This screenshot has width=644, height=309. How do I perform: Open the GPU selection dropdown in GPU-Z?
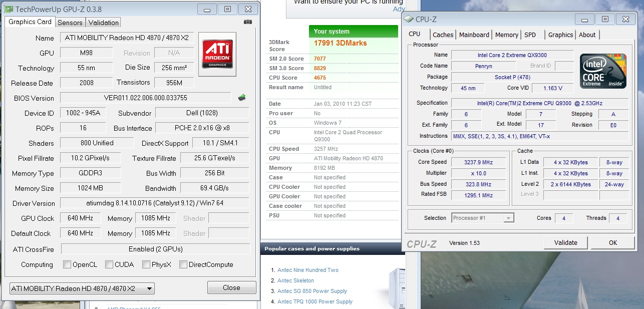(x=82, y=288)
